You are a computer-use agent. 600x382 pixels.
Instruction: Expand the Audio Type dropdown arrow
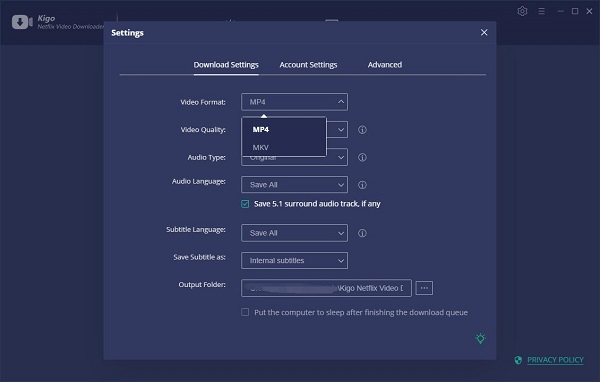point(341,157)
